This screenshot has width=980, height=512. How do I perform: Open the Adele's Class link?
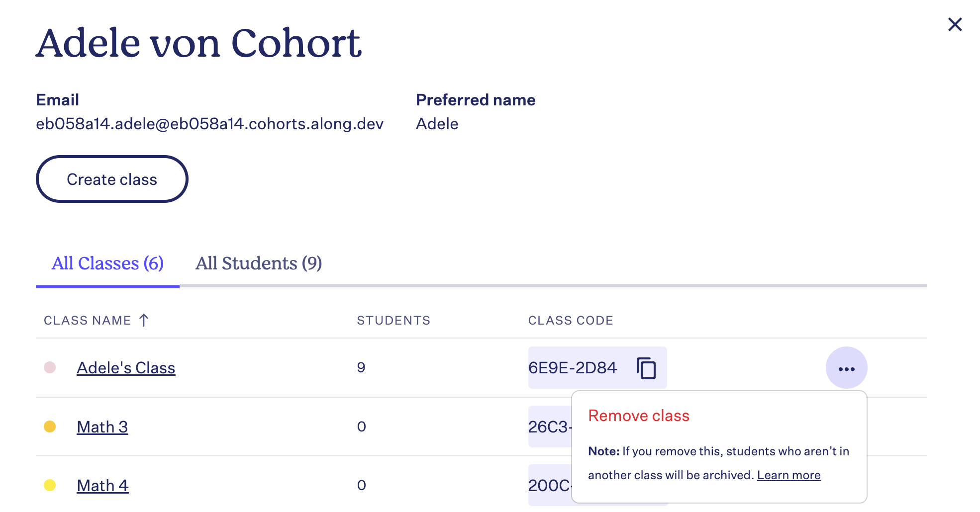(x=126, y=368)
